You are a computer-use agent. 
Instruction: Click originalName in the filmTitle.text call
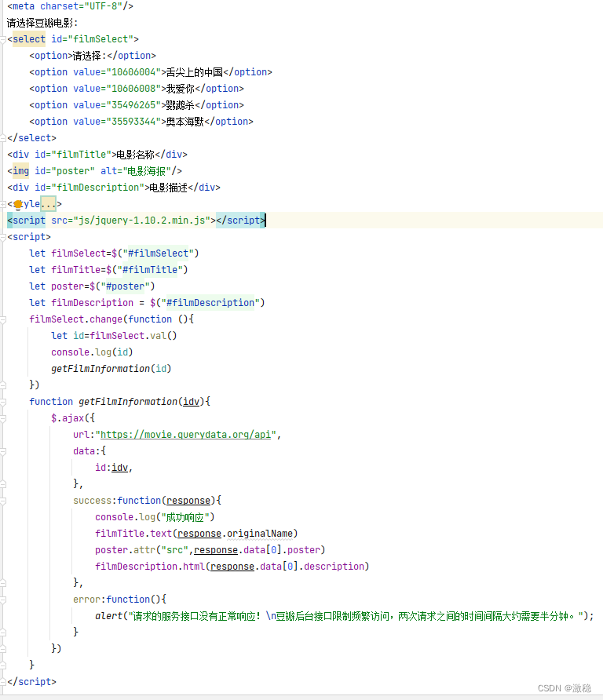[260, 534]
